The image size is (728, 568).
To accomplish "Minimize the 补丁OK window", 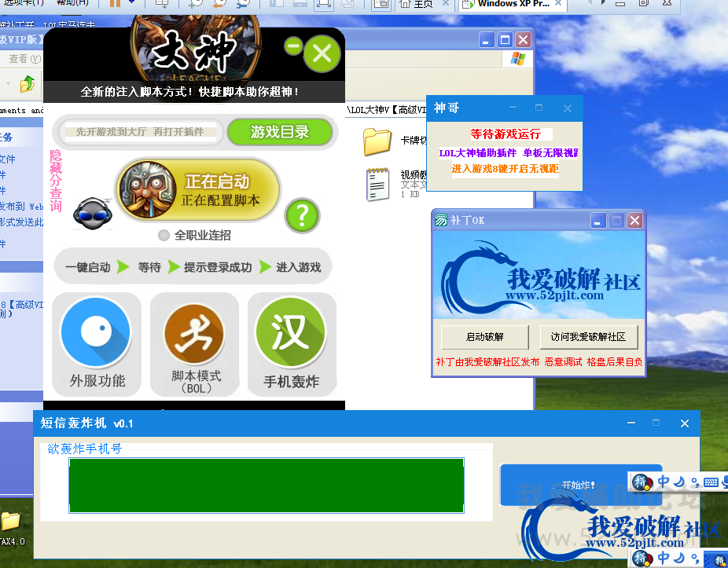I will 598,221.
